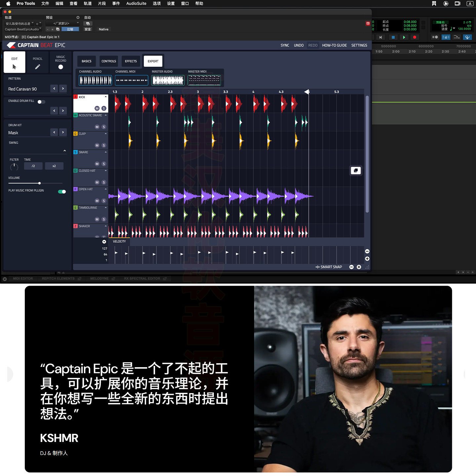Open the Pro Tools application menu

(x=26, y=4)
